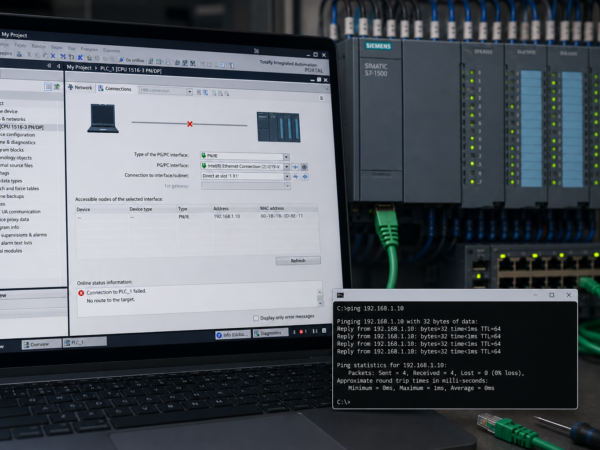Screen dimensions: 600x450
Task: Select the PN/IE type cell in the table
Action: pyautogui.click(x=184, y=217)
